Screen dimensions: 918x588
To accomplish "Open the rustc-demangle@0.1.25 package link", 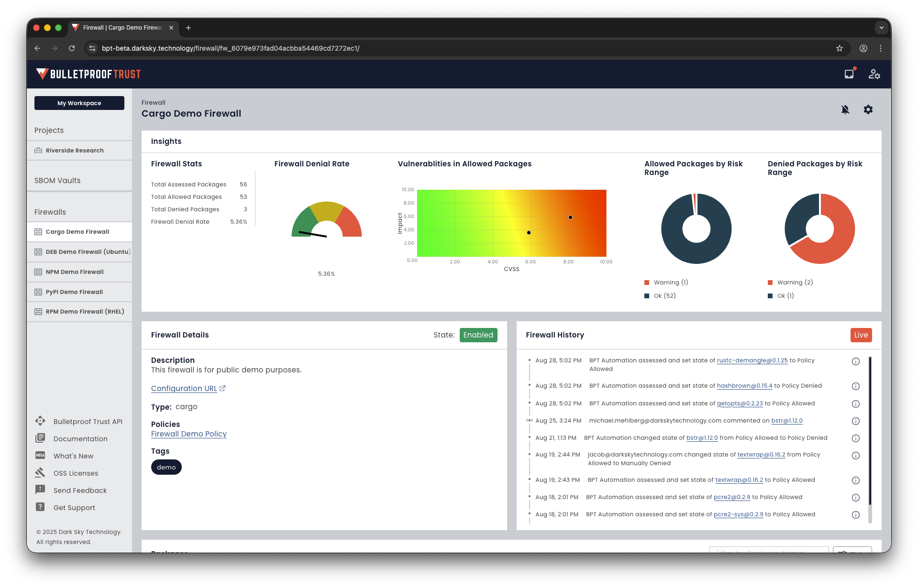I will pos(752,360).
